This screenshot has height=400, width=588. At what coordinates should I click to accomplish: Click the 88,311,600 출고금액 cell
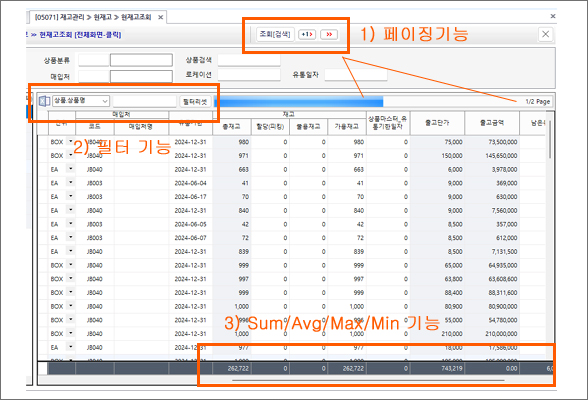492,293
